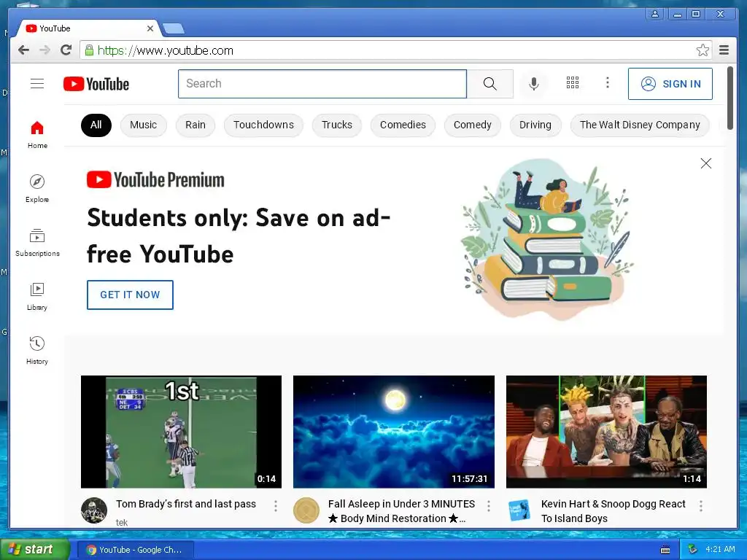747x560 pixels.
Task: Open the YouTube hamburger guide menu
Action: click(x=37, y=84)
